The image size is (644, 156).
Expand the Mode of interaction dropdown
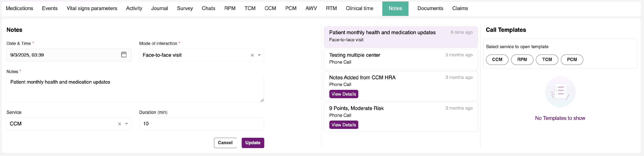click(x=259, y=55)
